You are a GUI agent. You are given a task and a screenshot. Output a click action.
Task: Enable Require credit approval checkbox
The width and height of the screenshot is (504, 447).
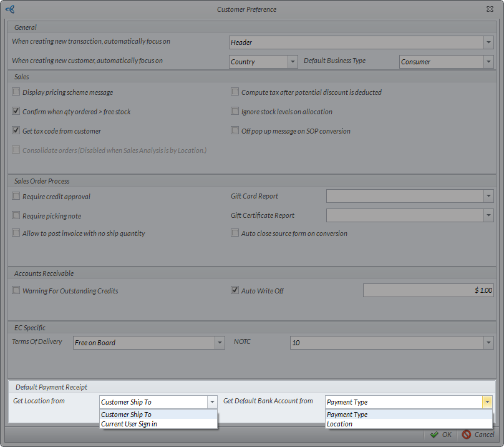[x=16, y=197]
